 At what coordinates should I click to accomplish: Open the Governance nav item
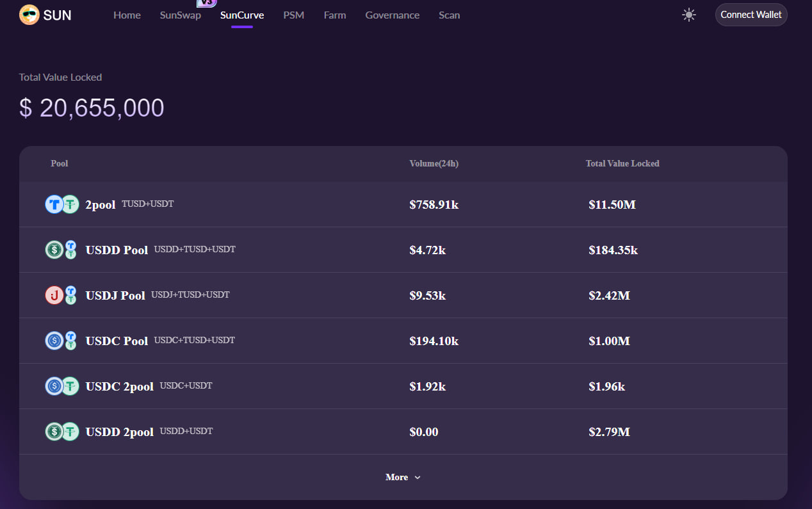click(393, 15)
